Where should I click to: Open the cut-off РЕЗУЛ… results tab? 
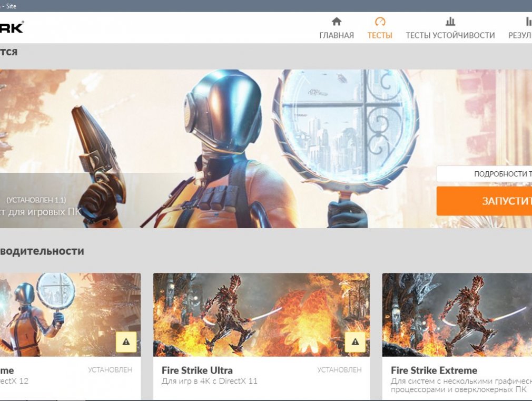(x=520, y=28)
